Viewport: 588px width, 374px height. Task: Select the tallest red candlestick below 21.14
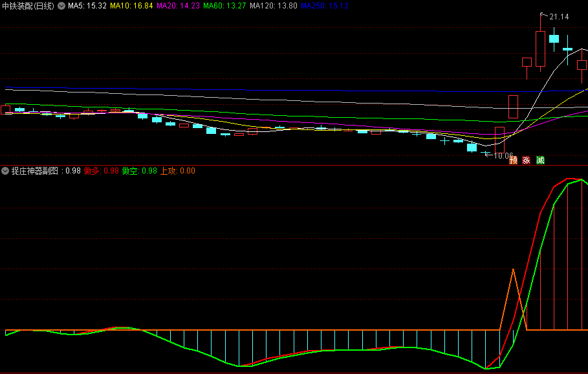click(x=540, y=49)
